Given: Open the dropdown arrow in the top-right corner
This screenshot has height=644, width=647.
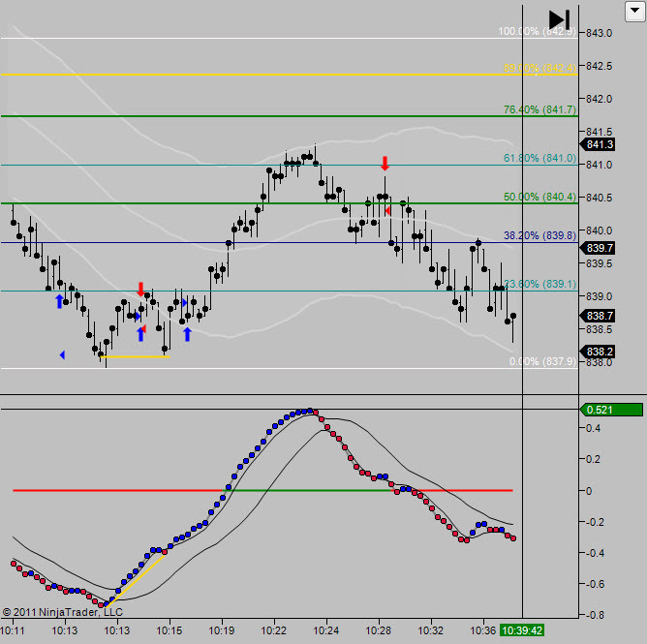Looking at the screenshot, I should (634, 12).
